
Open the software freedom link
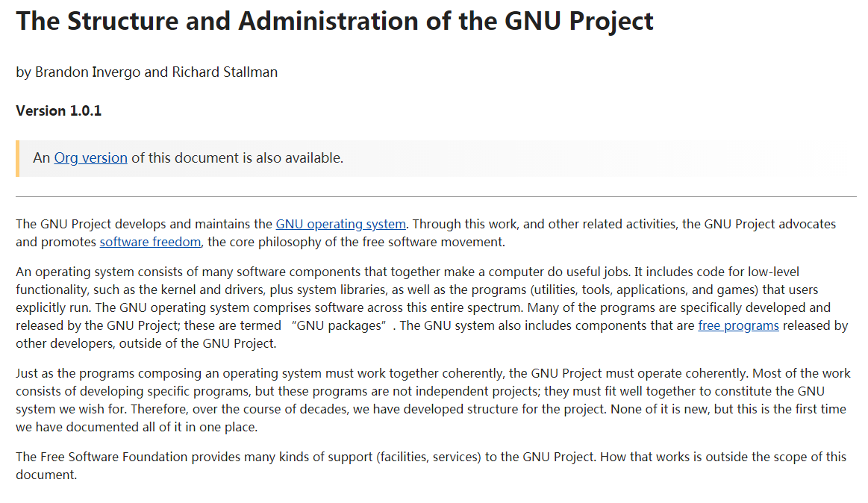coord(150,242)
